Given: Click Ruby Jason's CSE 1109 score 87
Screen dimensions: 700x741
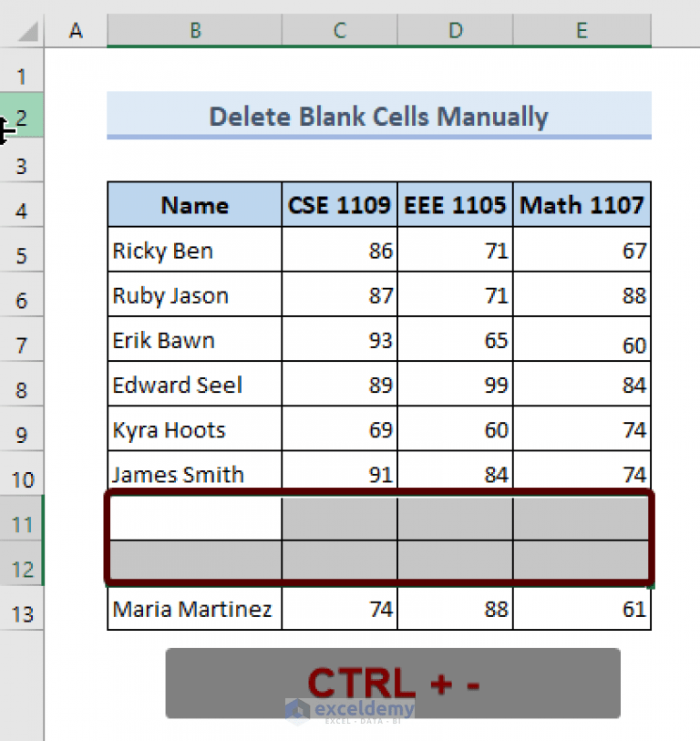Looking at the screenshot, I should 340,294.
